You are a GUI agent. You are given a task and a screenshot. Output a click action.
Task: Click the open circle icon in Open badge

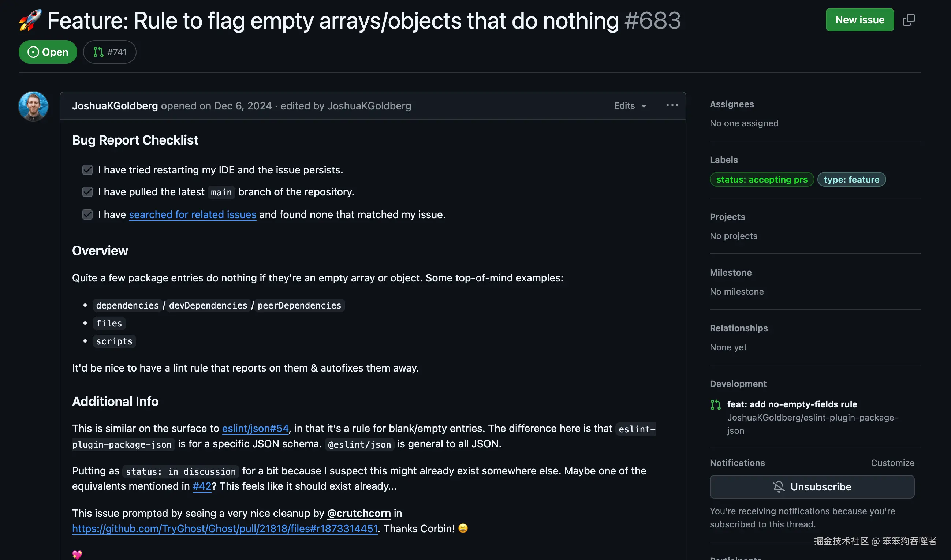(x=33, y=52)
